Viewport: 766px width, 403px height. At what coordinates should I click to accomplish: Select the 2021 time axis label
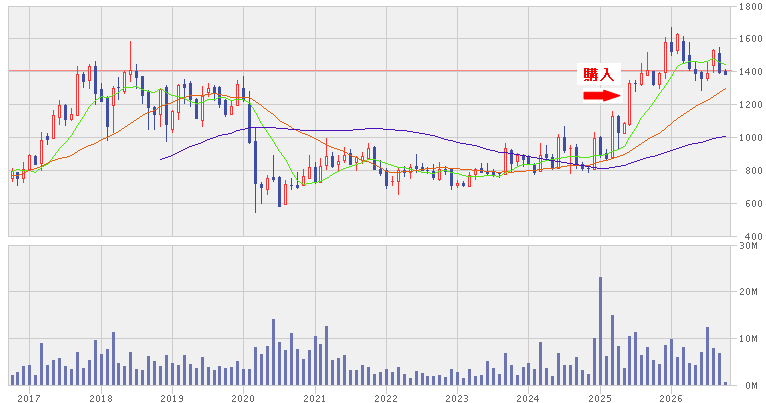(x=315, y=398)
